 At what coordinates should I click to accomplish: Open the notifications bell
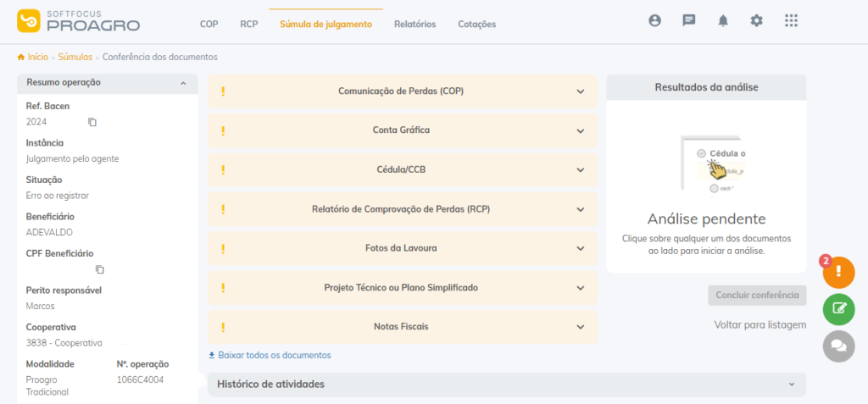(x=723, y=21)
